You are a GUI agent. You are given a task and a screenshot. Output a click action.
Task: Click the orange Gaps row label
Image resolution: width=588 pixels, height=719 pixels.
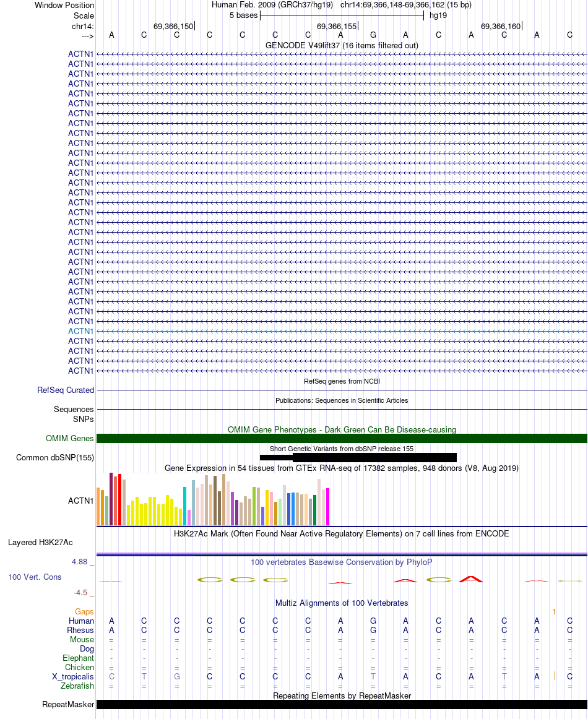(84, 612)
